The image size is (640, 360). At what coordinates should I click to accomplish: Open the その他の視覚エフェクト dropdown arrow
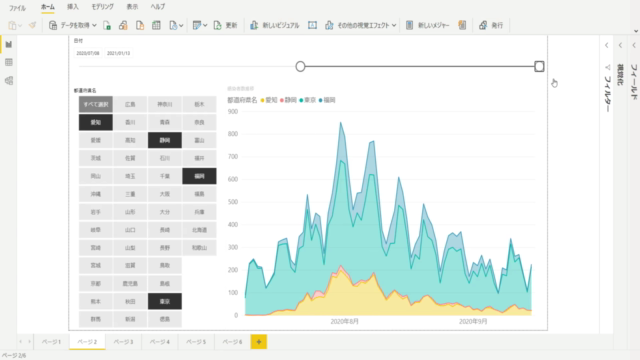pos(394,26)
